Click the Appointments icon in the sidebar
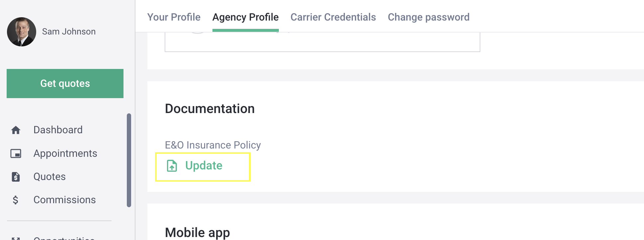 pyautogui.click(x=16, y=153)
